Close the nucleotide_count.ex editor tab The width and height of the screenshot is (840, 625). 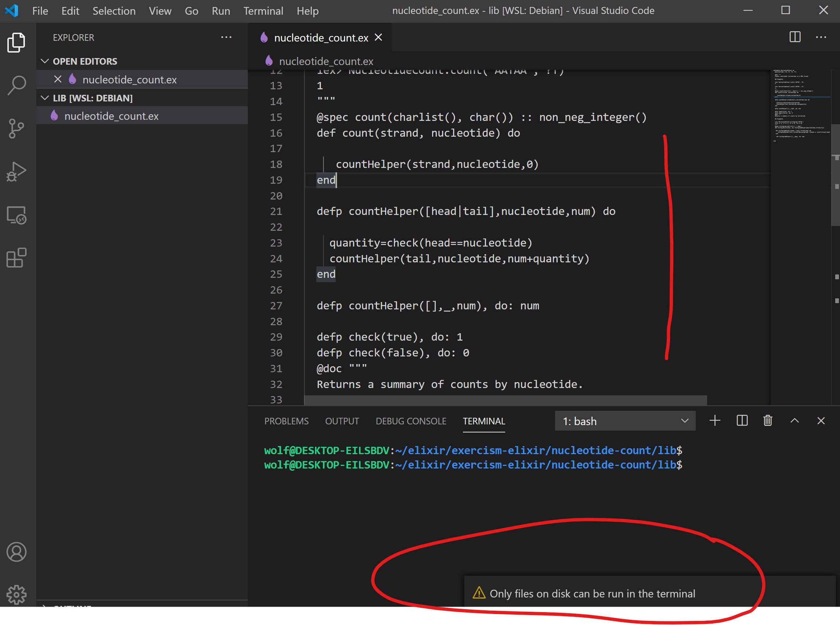click(x=379, y=37)
